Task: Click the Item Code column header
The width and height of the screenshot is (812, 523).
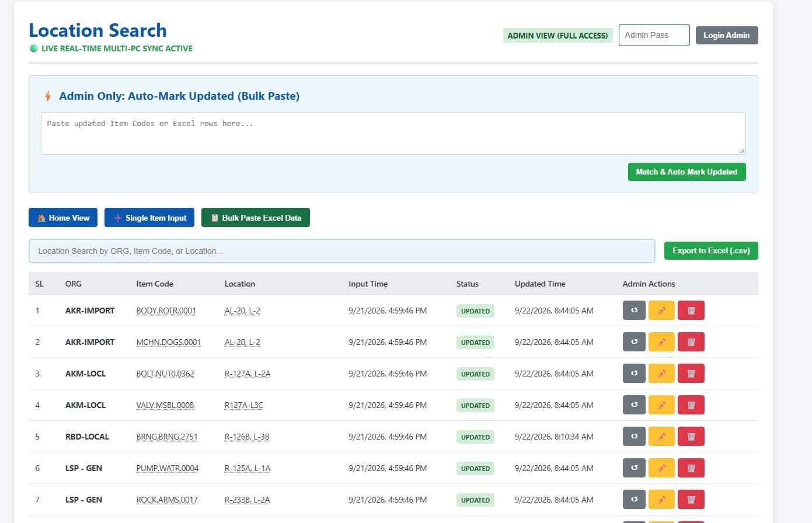Action: coord(155,284)
